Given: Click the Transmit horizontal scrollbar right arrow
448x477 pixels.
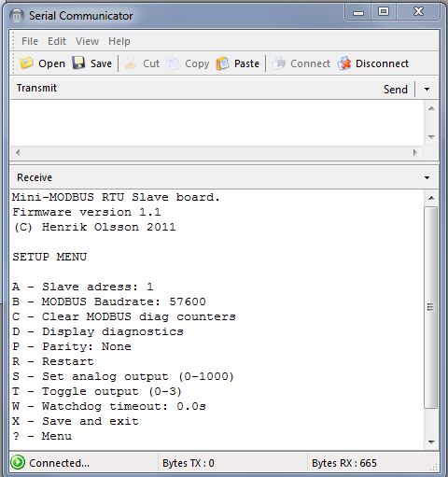Looking at the screenshot, I should click(415, 152).
